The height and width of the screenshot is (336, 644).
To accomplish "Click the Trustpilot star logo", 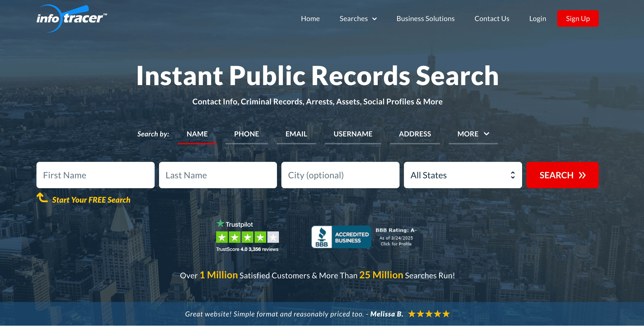I will [x=220, y=224].
